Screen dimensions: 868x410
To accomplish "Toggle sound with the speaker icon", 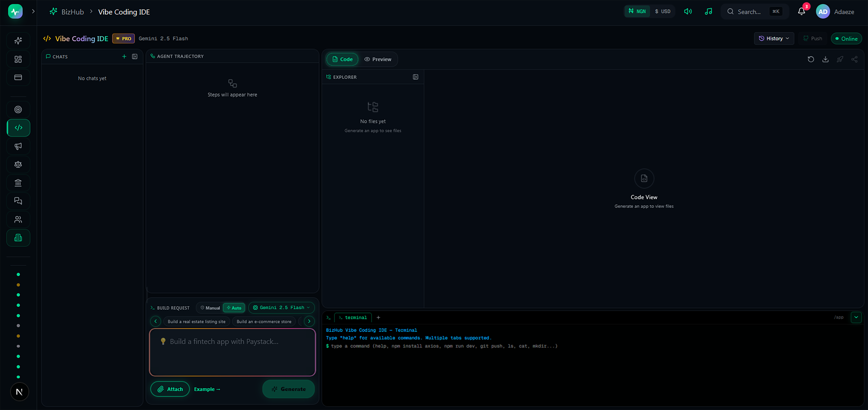I will point(688,12).
